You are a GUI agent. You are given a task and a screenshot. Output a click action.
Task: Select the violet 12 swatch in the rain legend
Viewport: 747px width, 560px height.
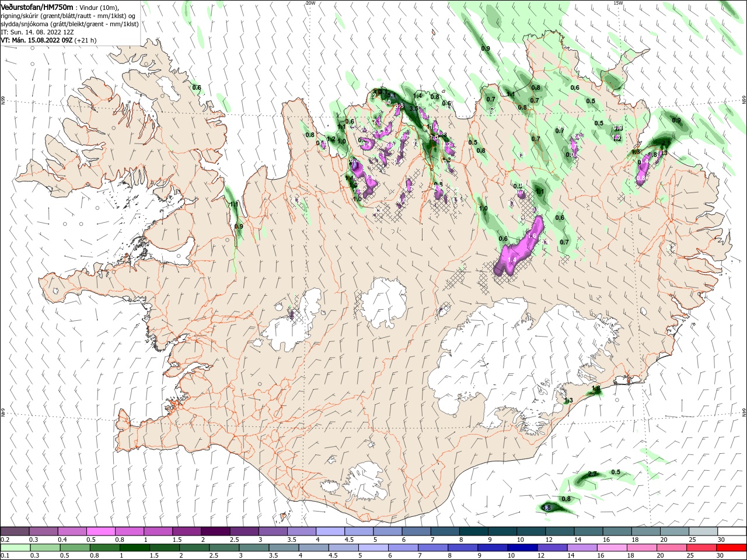553,548
